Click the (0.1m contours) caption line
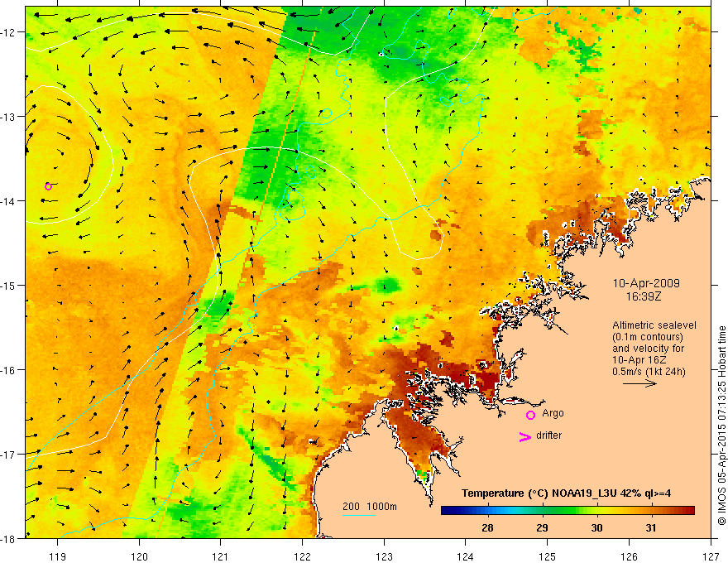 click(x=648, y=337)
